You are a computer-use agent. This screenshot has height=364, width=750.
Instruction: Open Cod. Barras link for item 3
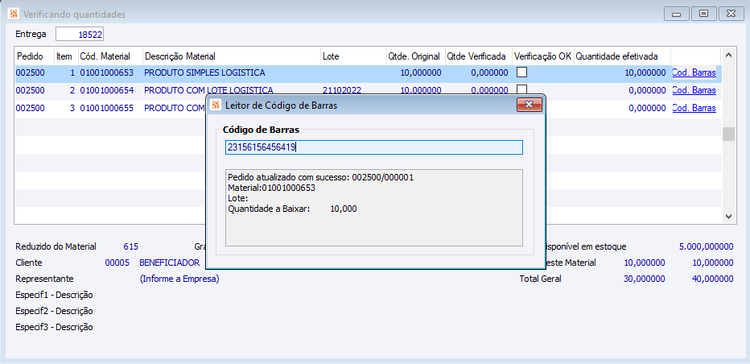pos(694,109)
